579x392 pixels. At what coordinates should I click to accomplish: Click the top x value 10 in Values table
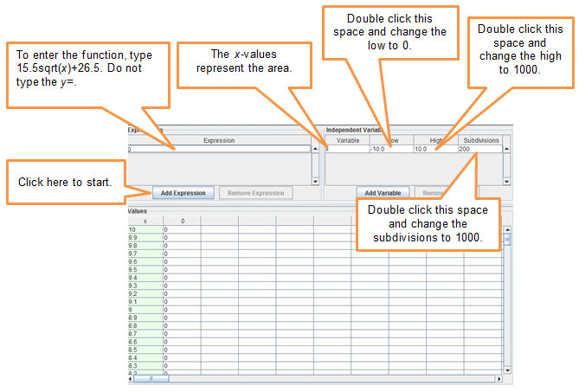point(145,229)
